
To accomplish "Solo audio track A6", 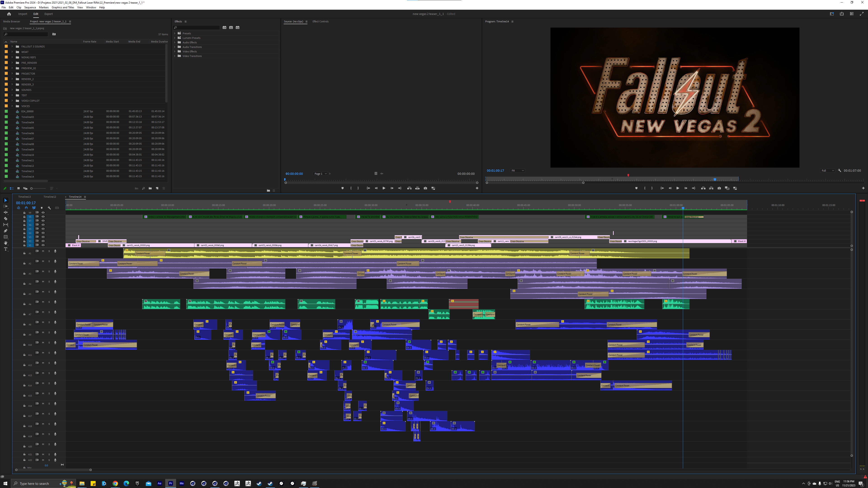I will [49, 302].
